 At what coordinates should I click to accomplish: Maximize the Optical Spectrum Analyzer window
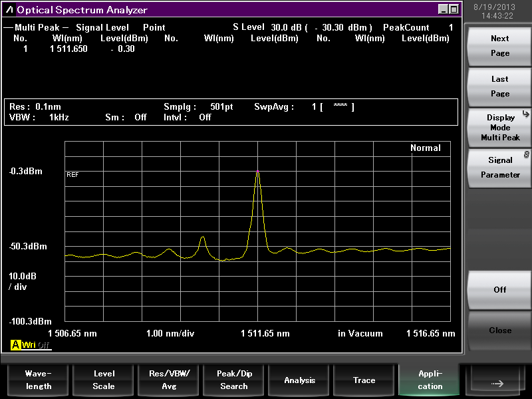pos(454,9)
